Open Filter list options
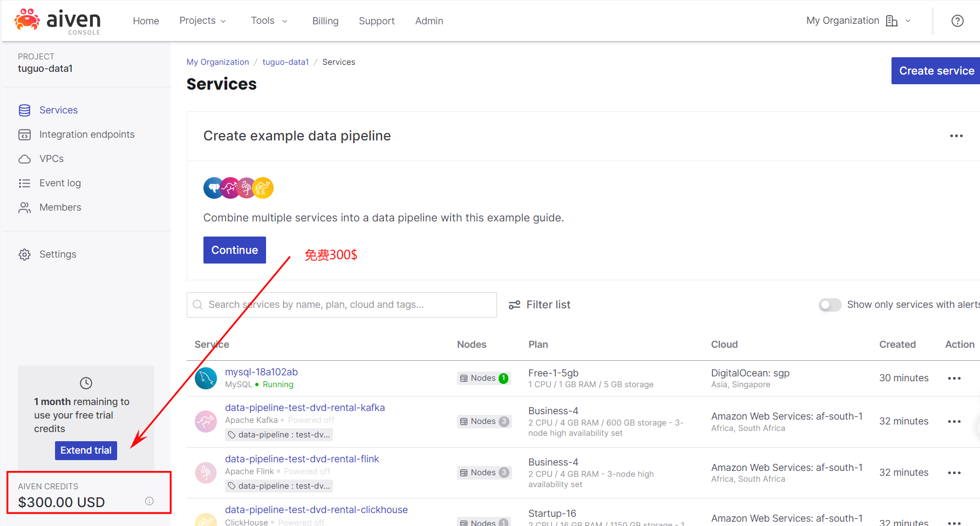This screenshot has width=980, height=526. [x=539, y=305]
